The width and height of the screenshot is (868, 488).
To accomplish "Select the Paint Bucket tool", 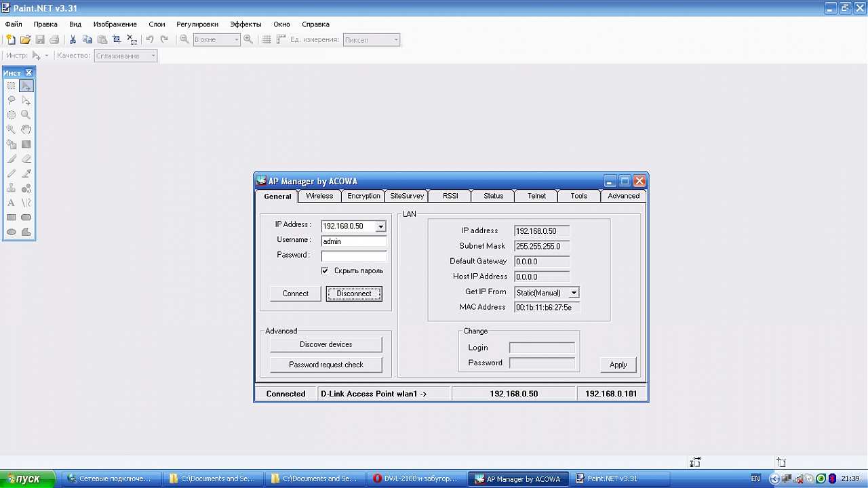I will [x=12, y=144].
